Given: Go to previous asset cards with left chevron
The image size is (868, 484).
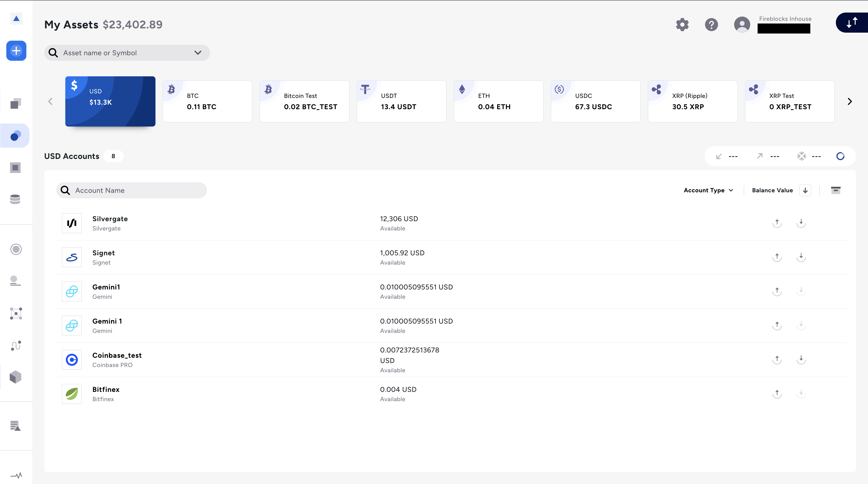Looking at the screenshot, I should pyautogui.click(x=50, y=101).
